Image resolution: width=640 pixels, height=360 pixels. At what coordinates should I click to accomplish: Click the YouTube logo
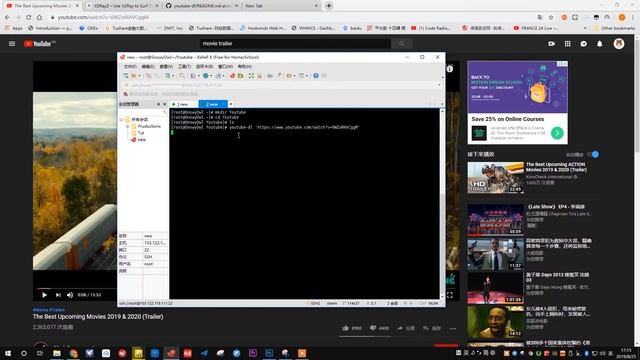[39, 44]
